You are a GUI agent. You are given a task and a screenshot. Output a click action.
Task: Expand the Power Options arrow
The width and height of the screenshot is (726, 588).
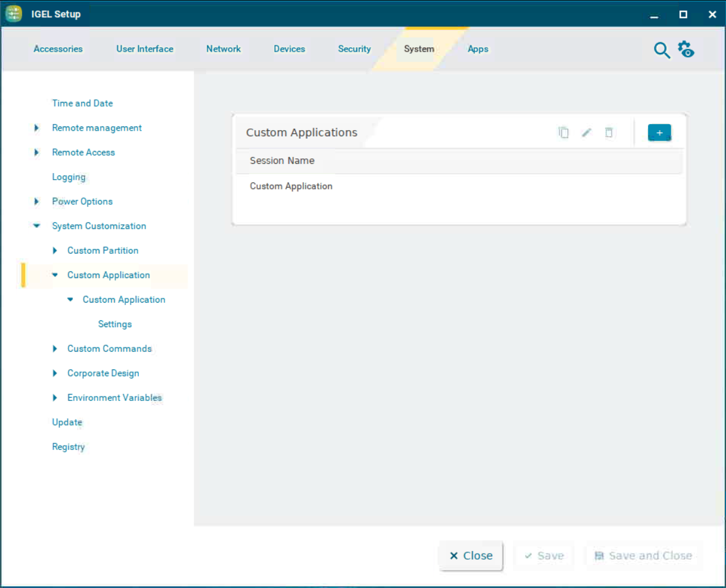(37, 201)
